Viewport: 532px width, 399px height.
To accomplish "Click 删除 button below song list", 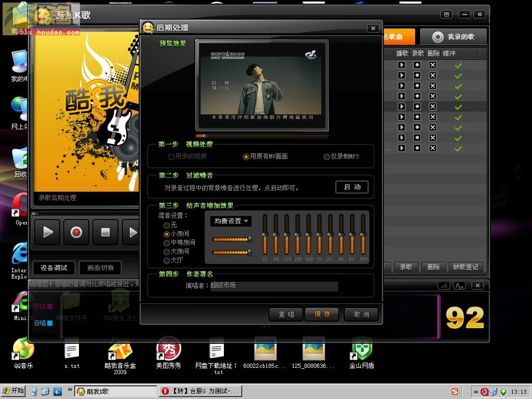I will click(x=433, y=267).
